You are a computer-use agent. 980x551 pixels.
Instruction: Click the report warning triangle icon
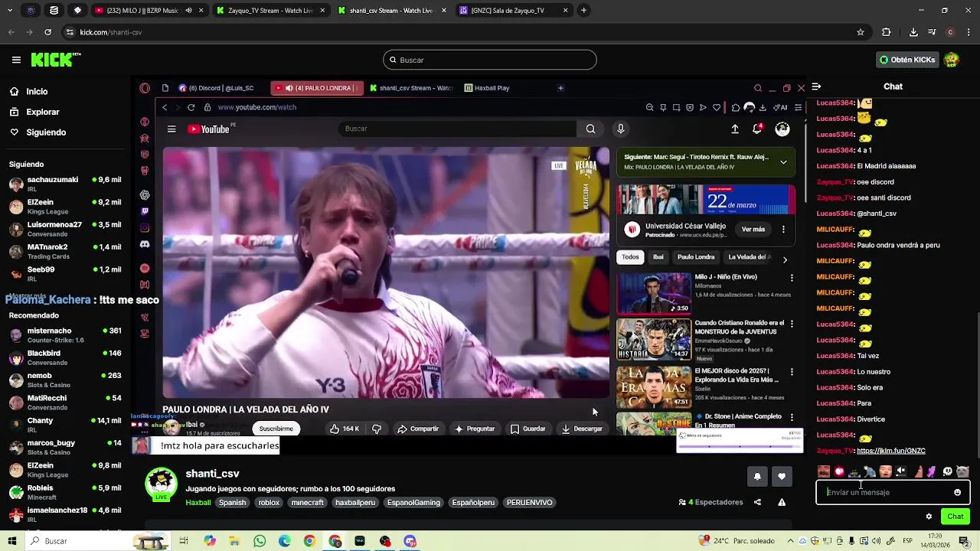782,502
